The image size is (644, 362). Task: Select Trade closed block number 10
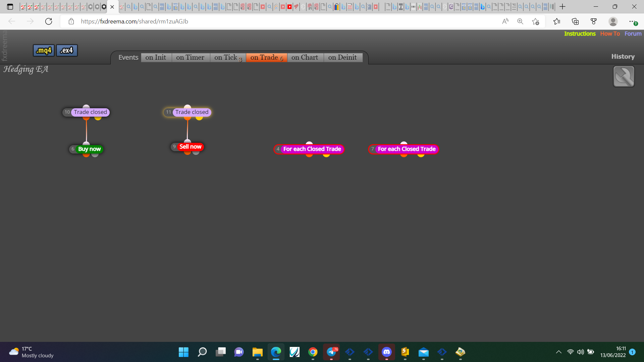(86, 112)
